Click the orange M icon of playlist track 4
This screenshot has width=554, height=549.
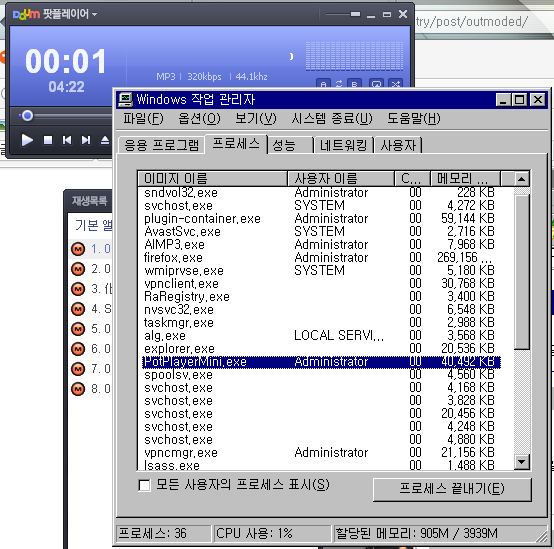(x=78, y=309)
